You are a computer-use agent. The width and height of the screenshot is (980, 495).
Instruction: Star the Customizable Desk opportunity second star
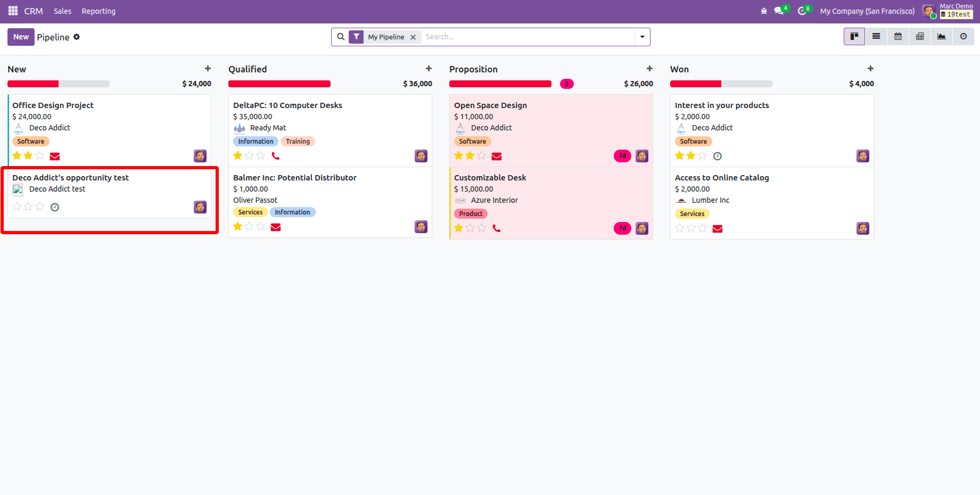(x=470, y=227)
